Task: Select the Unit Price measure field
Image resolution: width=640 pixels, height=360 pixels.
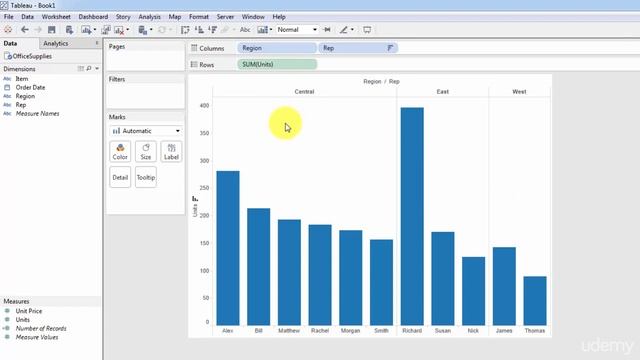Action: click(29, 311)
